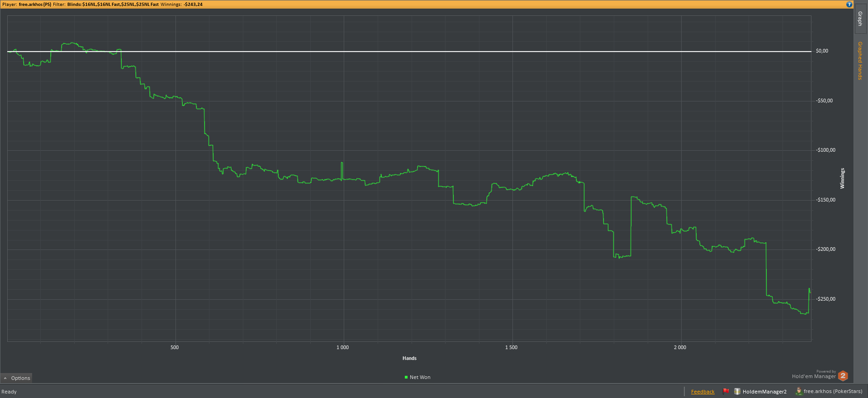The height and width of the screenshot is (398, 868).
Task: Expand the Options panel arrow
Action: tap(5, 378)
